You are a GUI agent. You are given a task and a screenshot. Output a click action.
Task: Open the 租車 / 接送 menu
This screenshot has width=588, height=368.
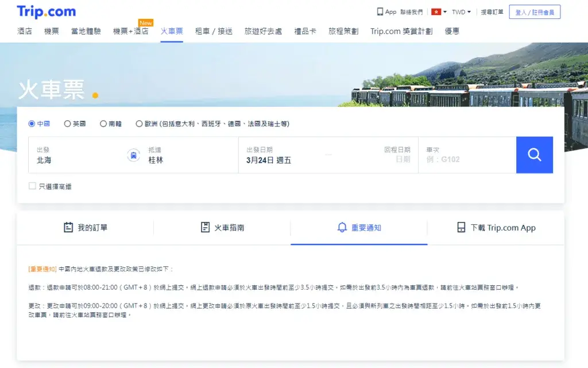pos(214,31)
